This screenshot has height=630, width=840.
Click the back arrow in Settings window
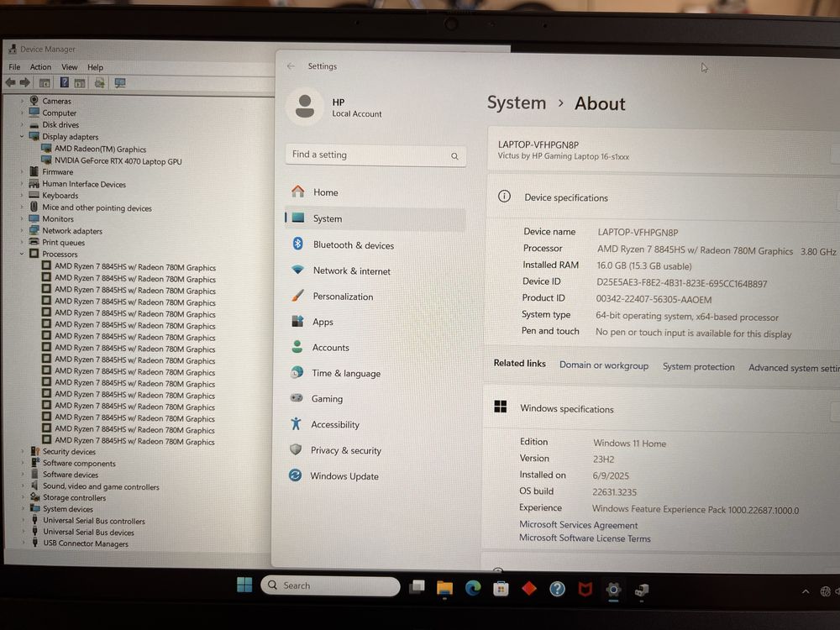click(291, 66)
